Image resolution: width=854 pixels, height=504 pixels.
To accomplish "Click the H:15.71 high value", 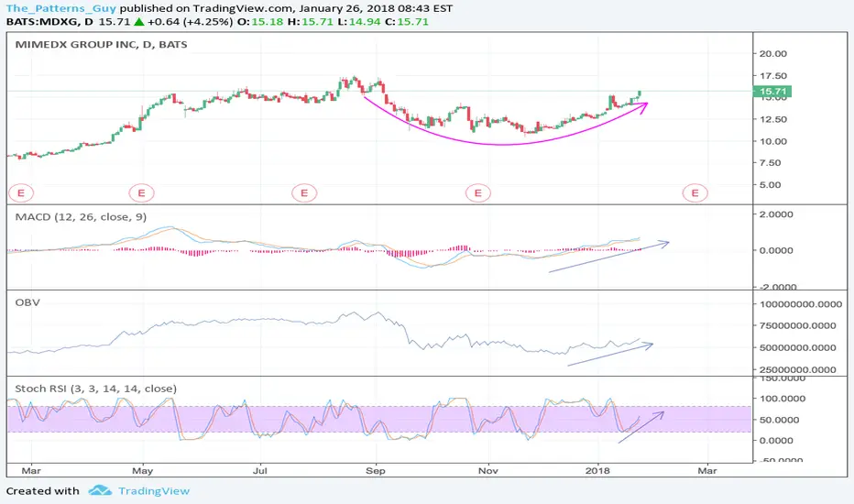I will (310, 22).
